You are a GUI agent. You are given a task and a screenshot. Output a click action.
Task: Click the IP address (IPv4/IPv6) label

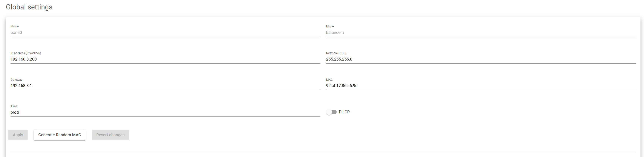pos(26,53)
